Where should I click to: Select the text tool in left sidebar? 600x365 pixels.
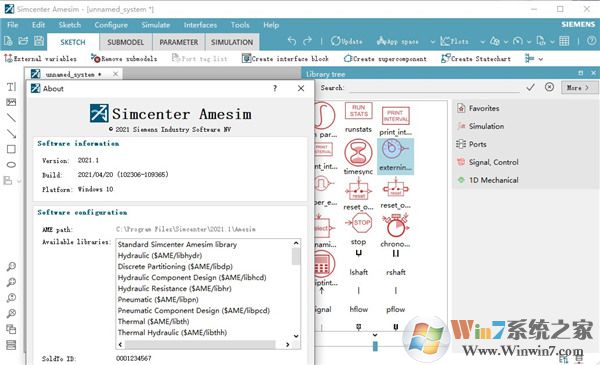tap(11, 87)
